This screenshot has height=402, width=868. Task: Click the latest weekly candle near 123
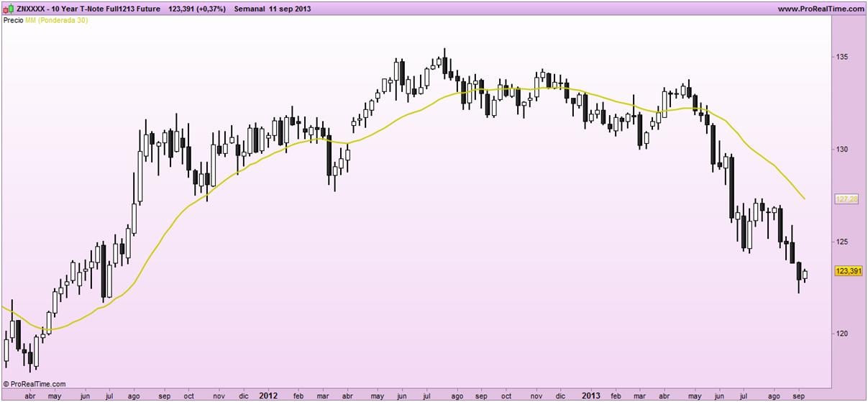point(805,275)
